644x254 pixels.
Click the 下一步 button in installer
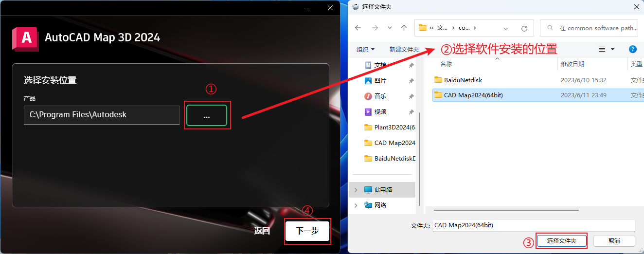pos(307,231)
